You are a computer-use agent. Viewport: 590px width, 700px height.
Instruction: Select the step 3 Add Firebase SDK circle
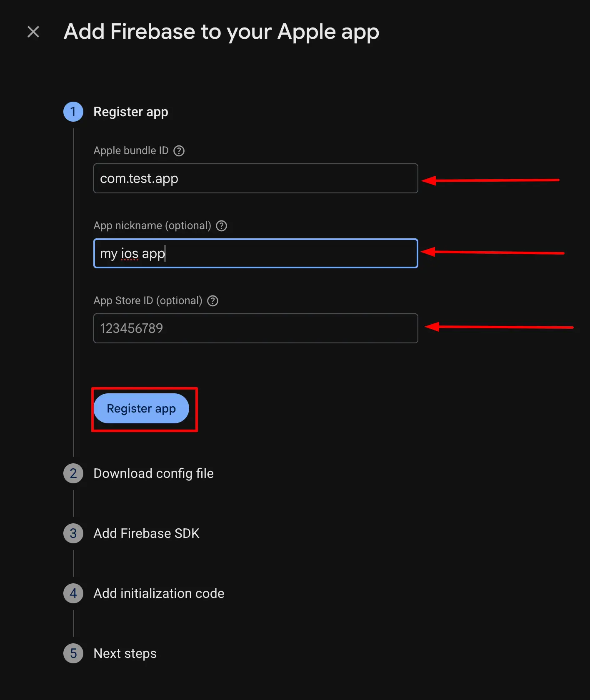pos(73,533)
